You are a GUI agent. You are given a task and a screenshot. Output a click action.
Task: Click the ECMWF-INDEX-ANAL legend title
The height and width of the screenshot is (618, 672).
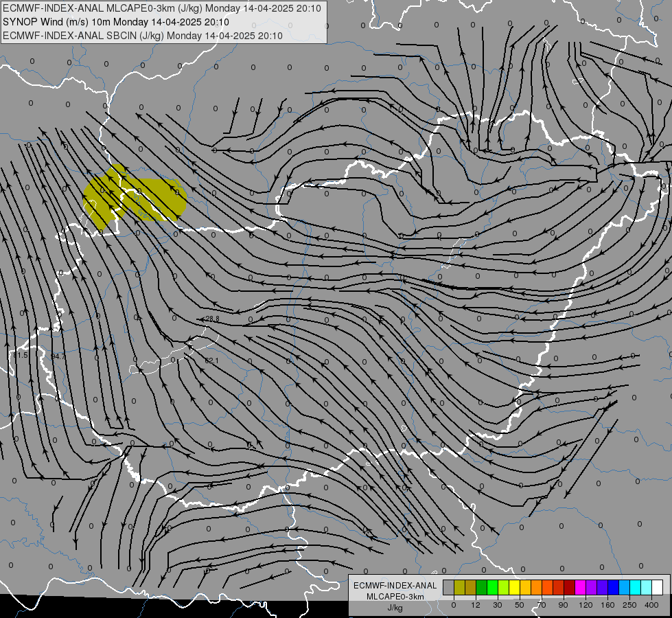click(395, 586)
